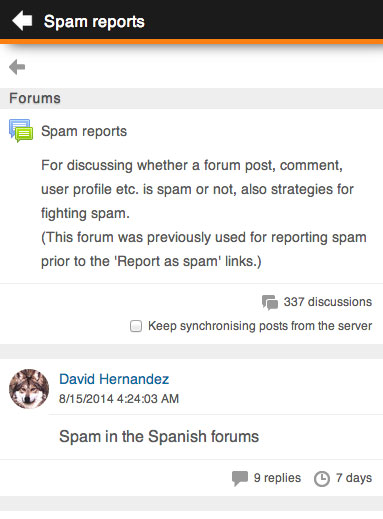Enable Keep synchronising posts from the server
The width and height of the screenshot is (383, 519).
[136, 326]
